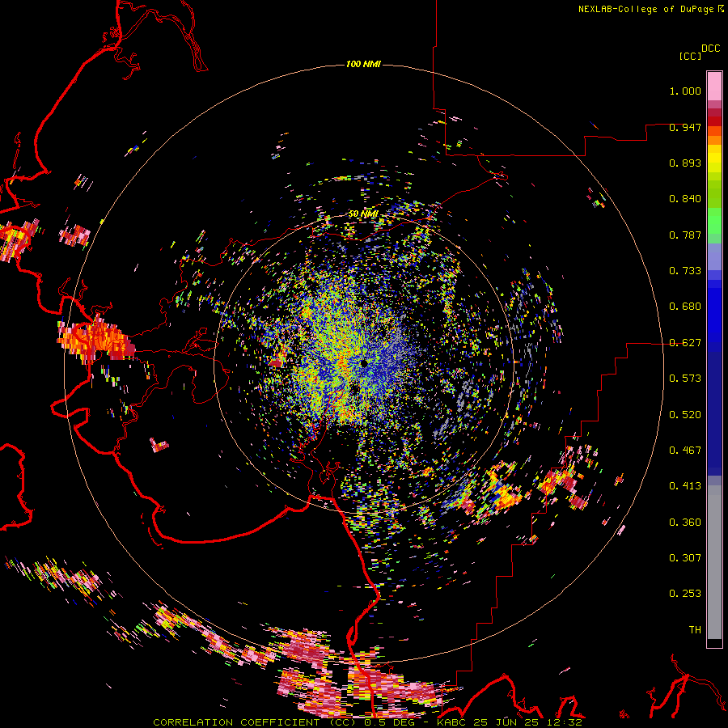
Task: Click the 0.520 scale value
Action: (x=685, y=415)
